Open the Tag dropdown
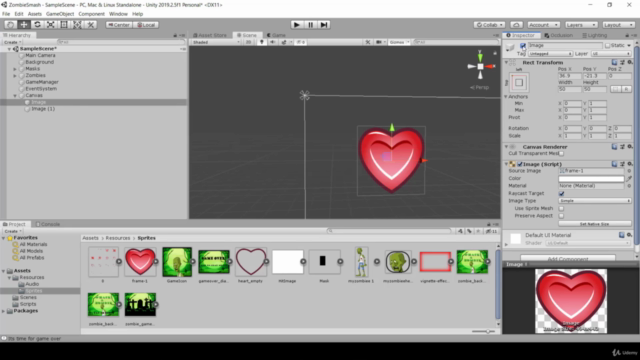The height and width of the screenshot is (360, 640). coord(550,53)
